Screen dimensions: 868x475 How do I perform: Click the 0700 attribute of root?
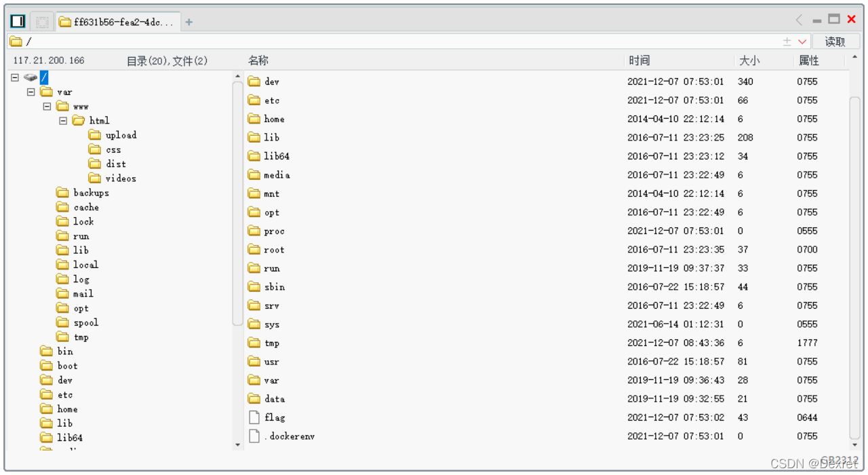(808, 249)
